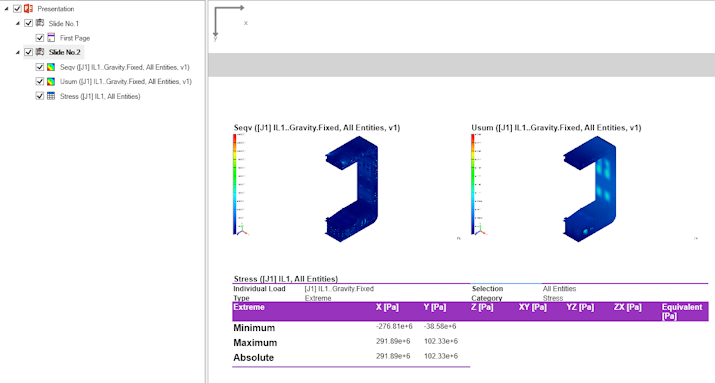This screenshot has height=383, width=715.
Task: Toggle the First Page checkbox
Action: point(40,38)
